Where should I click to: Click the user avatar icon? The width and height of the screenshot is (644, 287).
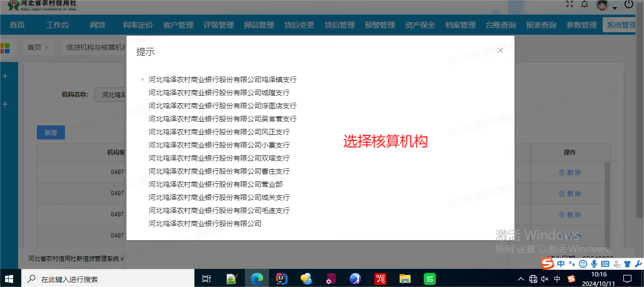(602, 5)
